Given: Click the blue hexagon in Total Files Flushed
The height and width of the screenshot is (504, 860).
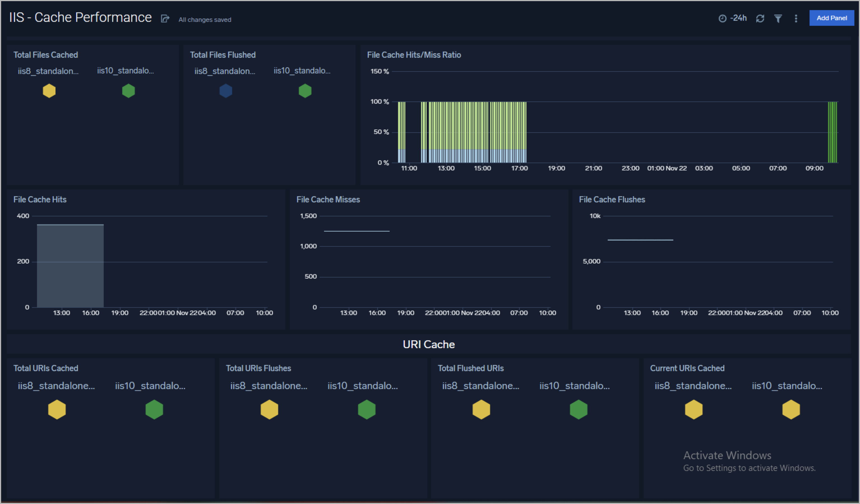Looking at the screenshot, I should (x=226, y=91).
